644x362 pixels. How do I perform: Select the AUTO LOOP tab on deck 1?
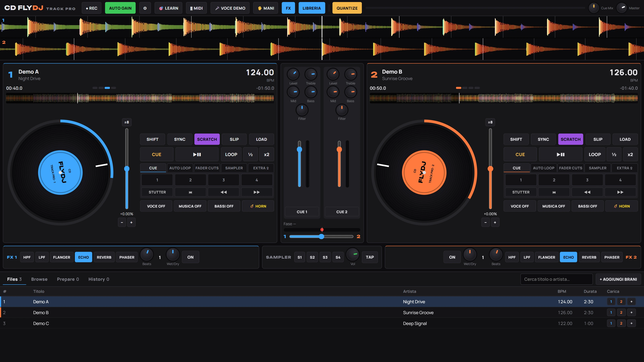click(180, 168)
